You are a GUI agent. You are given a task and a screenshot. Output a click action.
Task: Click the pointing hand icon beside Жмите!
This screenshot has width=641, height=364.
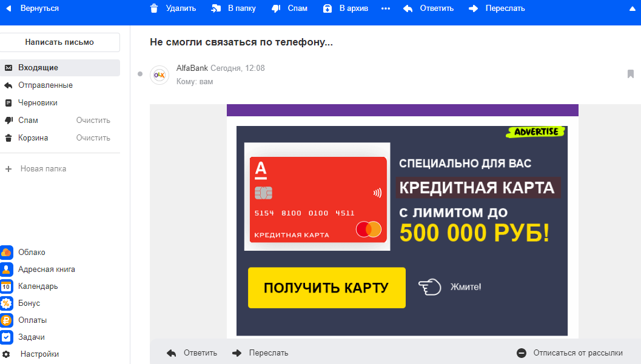pos(429,287)
